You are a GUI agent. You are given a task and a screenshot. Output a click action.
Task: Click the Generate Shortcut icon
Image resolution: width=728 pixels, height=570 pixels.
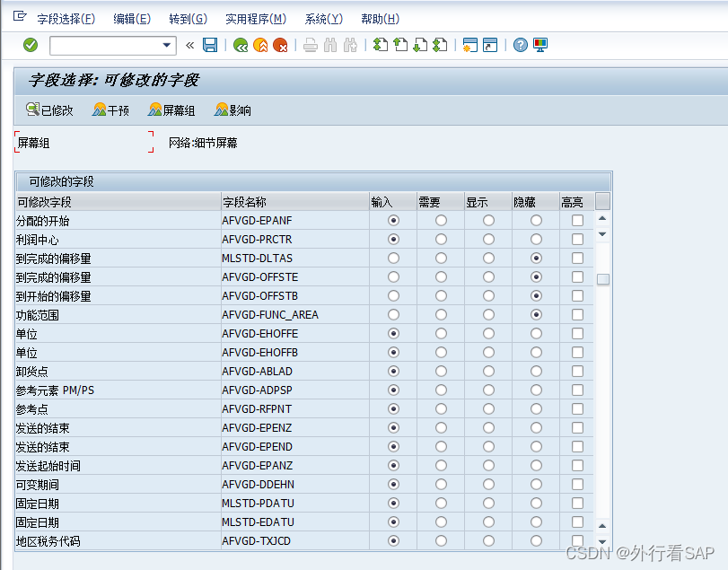pos(490,45)
